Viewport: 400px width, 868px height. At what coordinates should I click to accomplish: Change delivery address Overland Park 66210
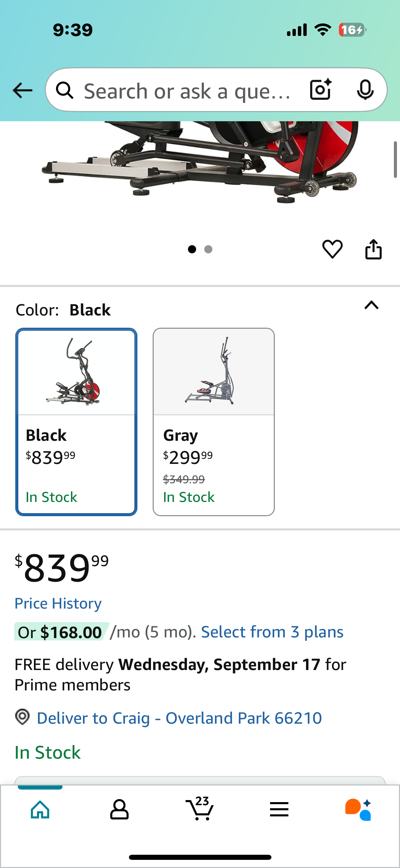pyautogui.click(x=179, y=718)
